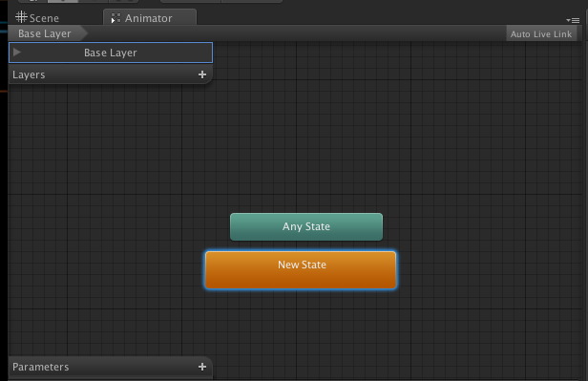Image resolution: width=588 pixels, height=381 pixels.
Task: Toggle the Auto Live Link button
Action: tap(540, 33)
